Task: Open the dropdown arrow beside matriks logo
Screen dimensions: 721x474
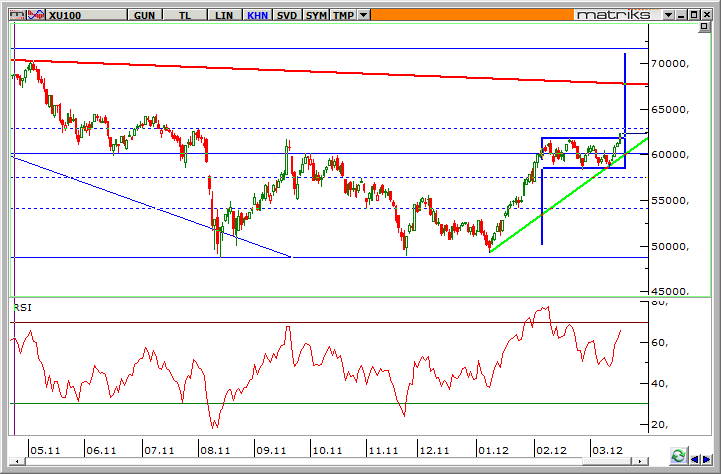Action: click(x=668, y=15)
